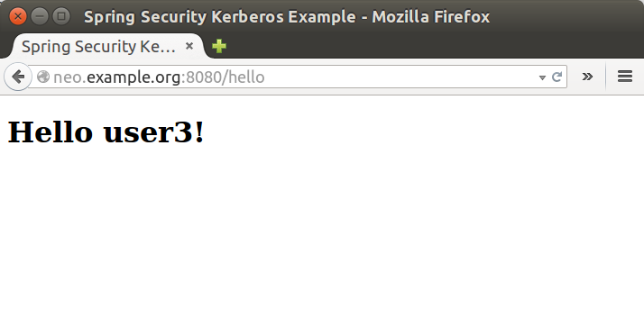Click the globe site identity icon
The image size is (644, 327).
(x=42, y=77)
